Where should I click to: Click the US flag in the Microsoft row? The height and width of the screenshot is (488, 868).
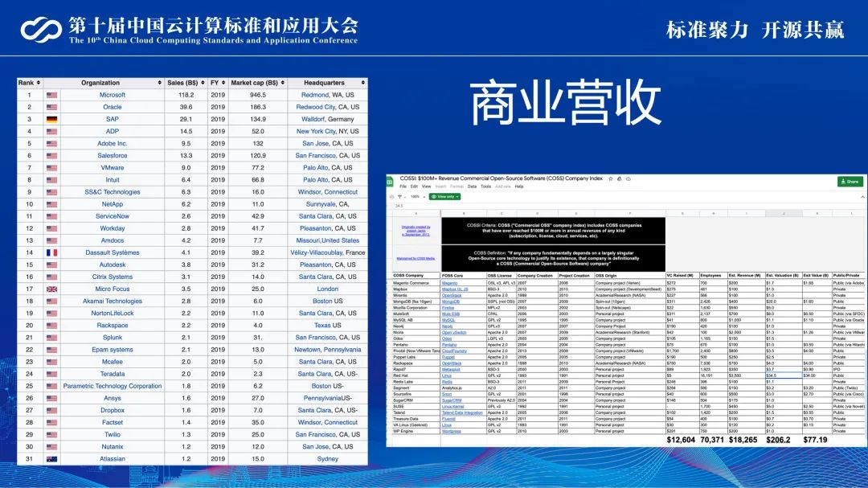51,95
